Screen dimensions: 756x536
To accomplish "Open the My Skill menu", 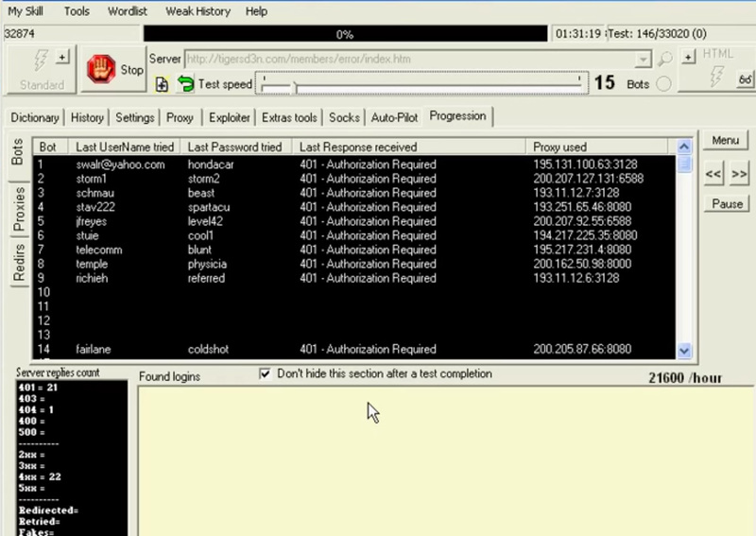I will [x=26, y=11].
